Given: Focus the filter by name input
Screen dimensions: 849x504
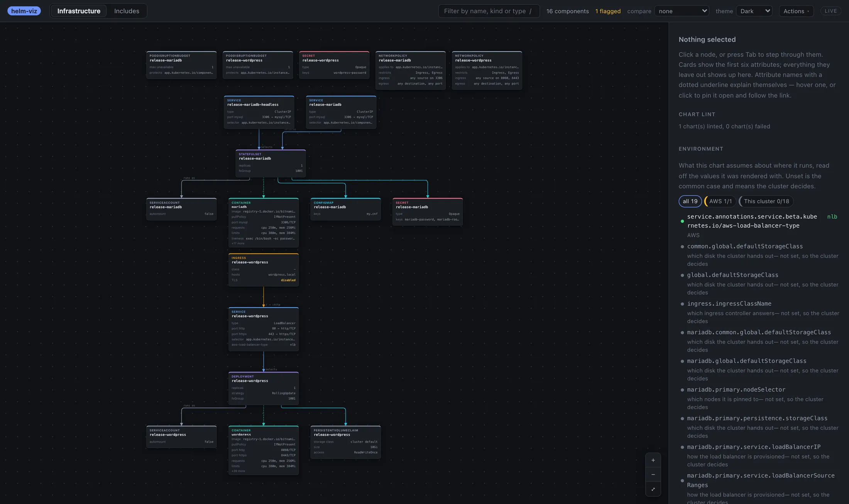Looking at the screenshot, I should [x=489, y=11].
